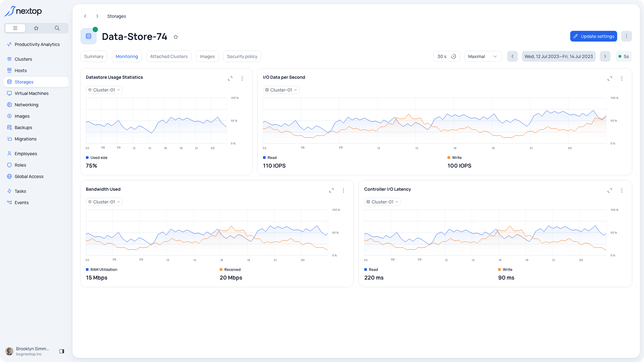Screen dimensions: 644x362
Task: Click the date range Wed, 12 Jul 2023 field
Action: tap(558, 56)
